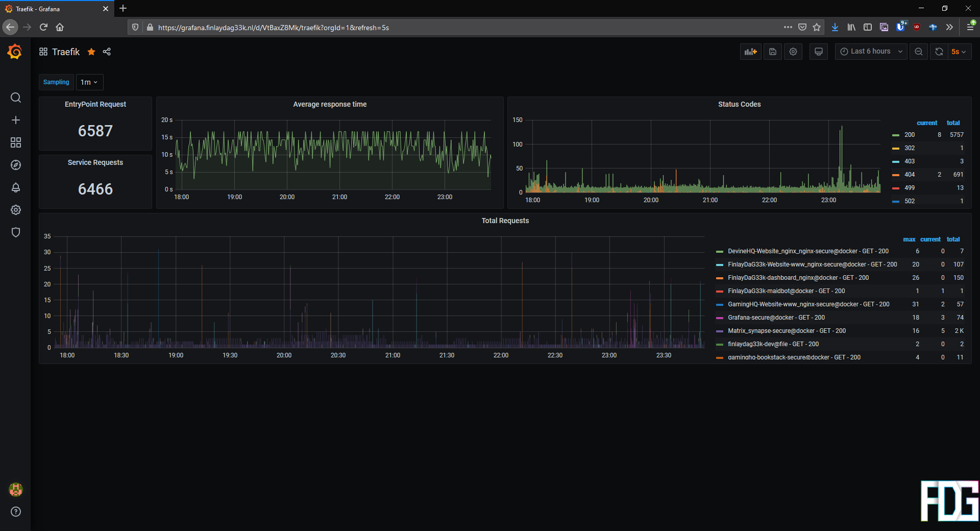Cycle view mode with the monitor icon
This screenshot has height=531, width=980.
coord(819,52)
